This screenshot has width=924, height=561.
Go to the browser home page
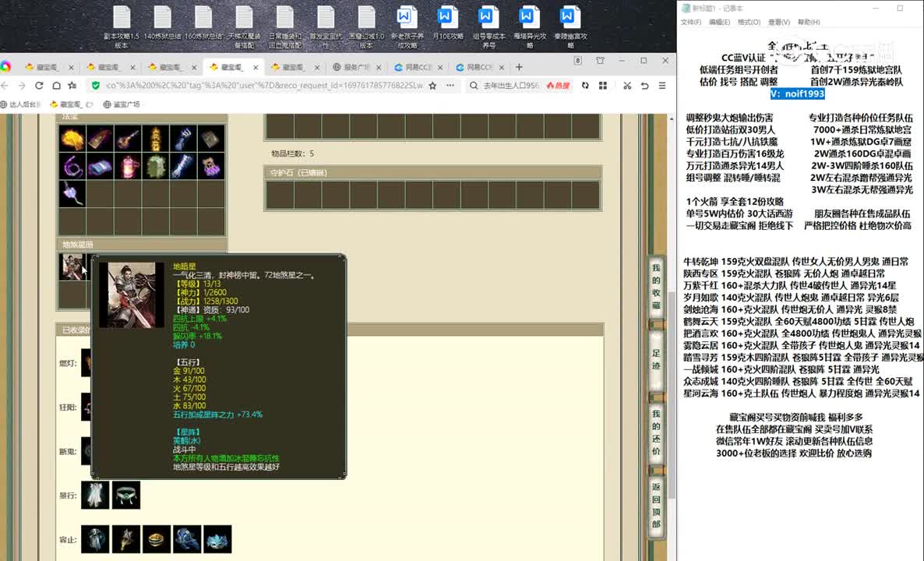pos(57,86)
